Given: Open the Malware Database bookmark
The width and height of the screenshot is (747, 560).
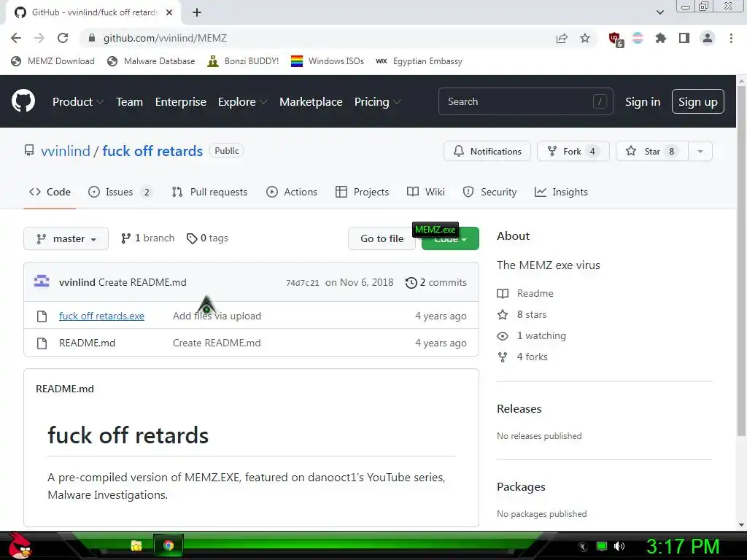Looking at the screenshot, I should (x=152, y=61).
